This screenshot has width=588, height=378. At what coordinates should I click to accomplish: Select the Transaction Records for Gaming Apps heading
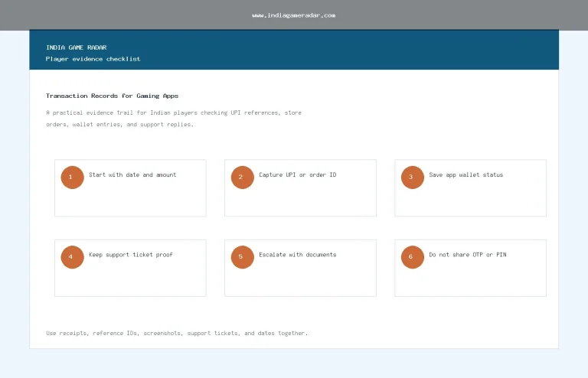[112, 96]
